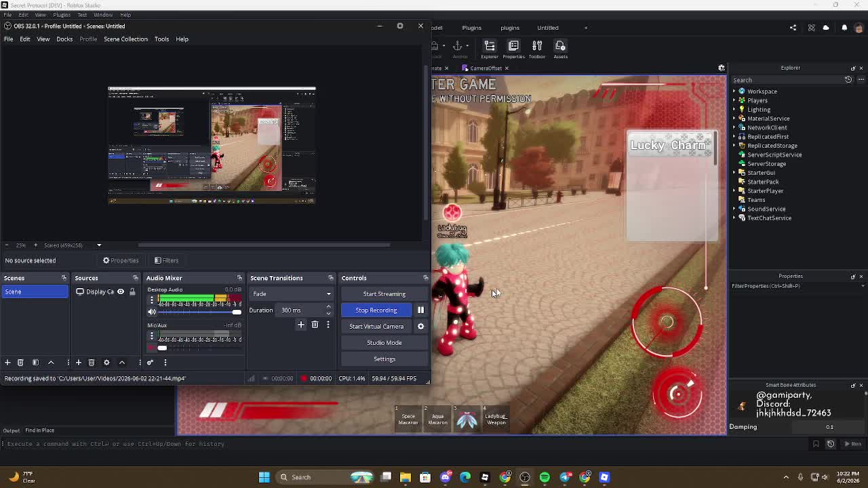Add a new source in OBS Sources dock
The height and width of the screenshot is (488, 868).
79,363
